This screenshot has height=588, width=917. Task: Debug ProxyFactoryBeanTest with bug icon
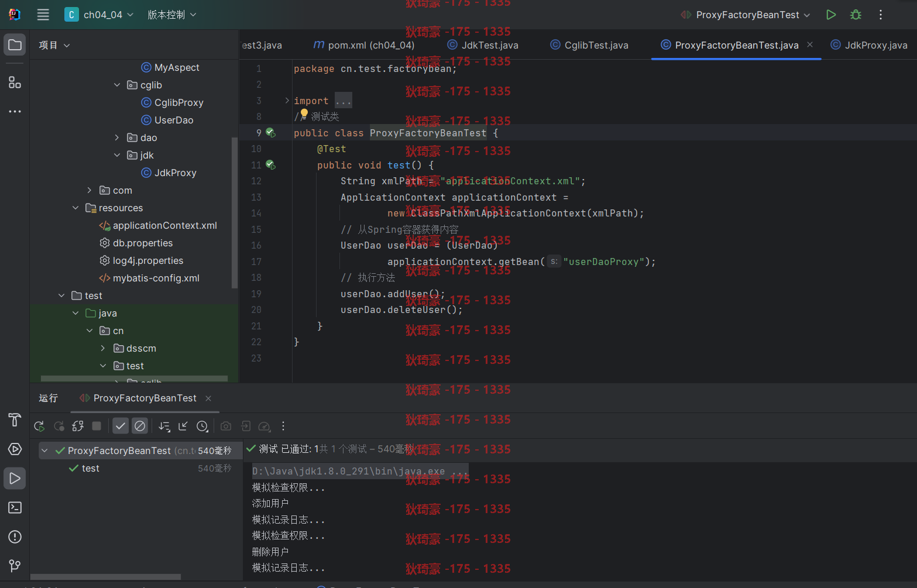pyautogui.click(x=856, y=15)
